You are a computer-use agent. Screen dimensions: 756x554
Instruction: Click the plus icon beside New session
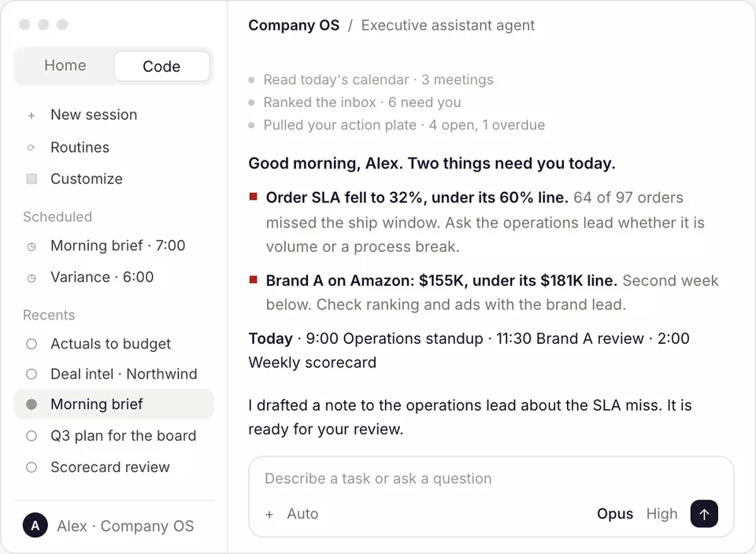pyautogui.click(x=31, y=115)
